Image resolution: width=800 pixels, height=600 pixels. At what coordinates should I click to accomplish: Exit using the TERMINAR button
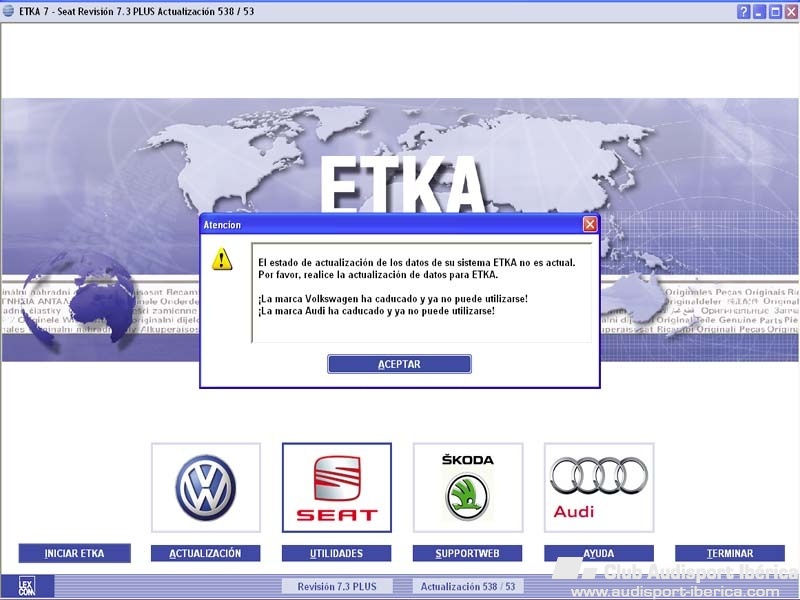[730, 554]
